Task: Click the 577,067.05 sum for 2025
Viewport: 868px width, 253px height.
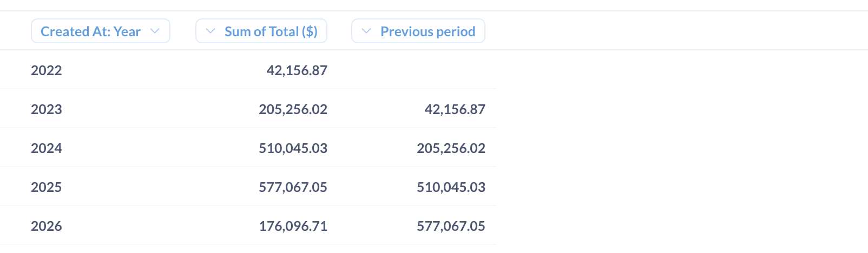Action: [293, 187]
